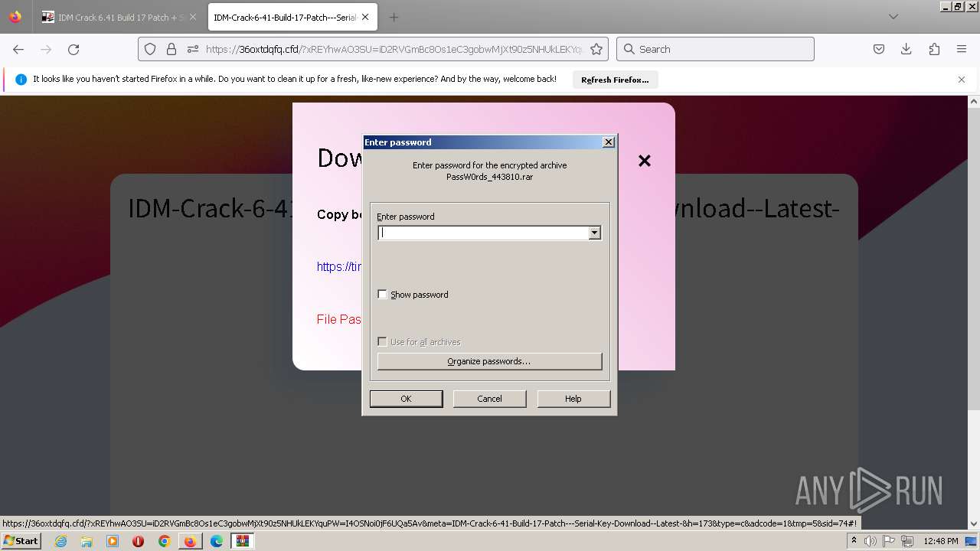Click page scrollbar down arrow
This screenshot has width=980, height=551.
tap(974, 524)
